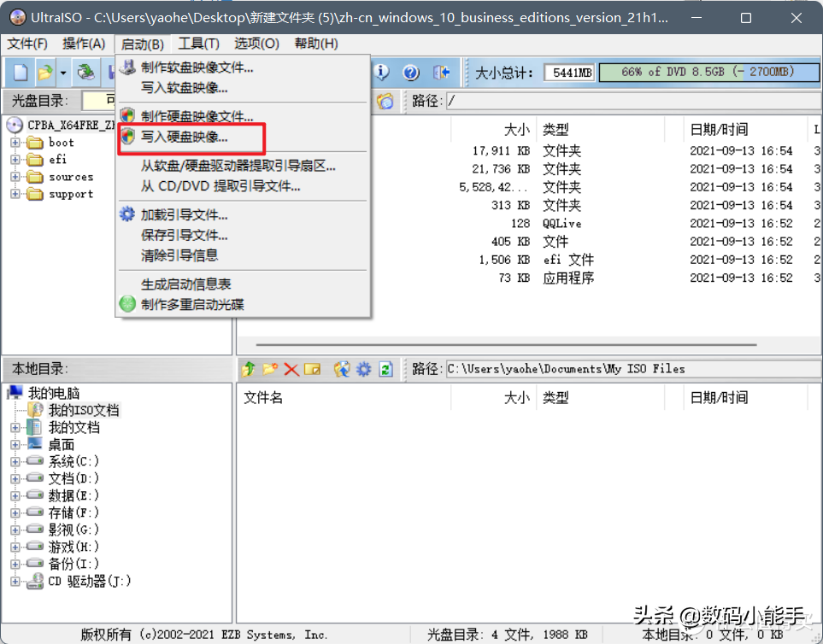Choose 写入硬盘映像... from the menu
The width and height of the screenshot is (823, 644).
click(x=243, y=137)
